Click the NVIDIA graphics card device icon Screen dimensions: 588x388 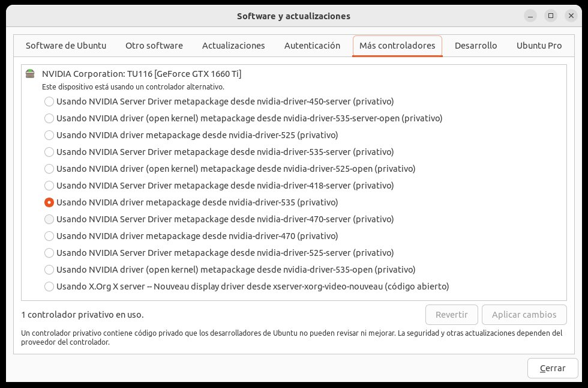point(30,74)
